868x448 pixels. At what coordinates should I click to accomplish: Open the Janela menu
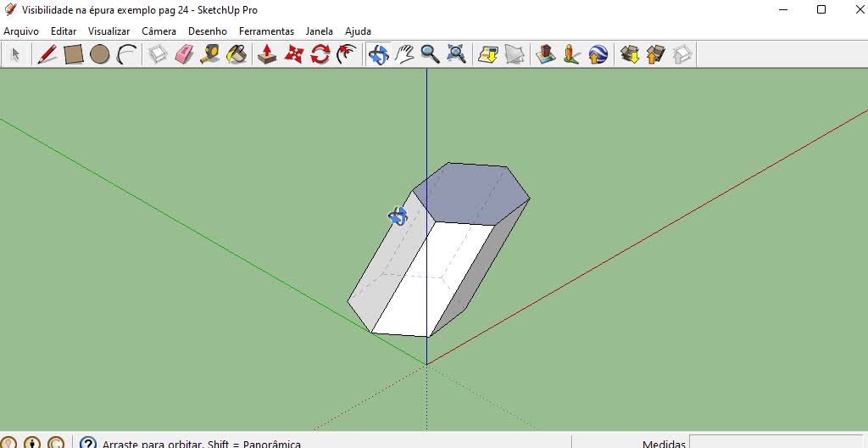point(320,31)
